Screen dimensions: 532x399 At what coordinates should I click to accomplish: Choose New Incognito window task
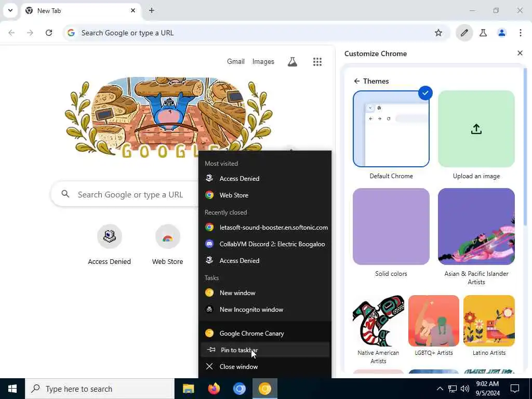click(264, 310)
